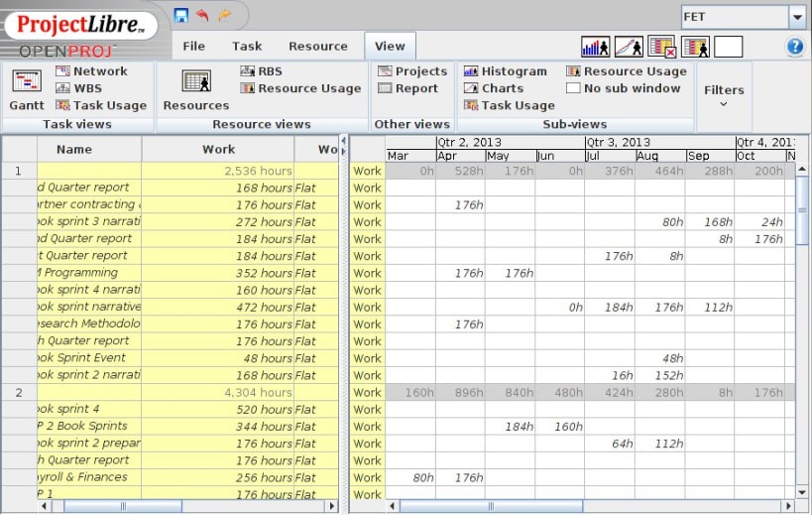Select row number 1 header

coord(19,171)
